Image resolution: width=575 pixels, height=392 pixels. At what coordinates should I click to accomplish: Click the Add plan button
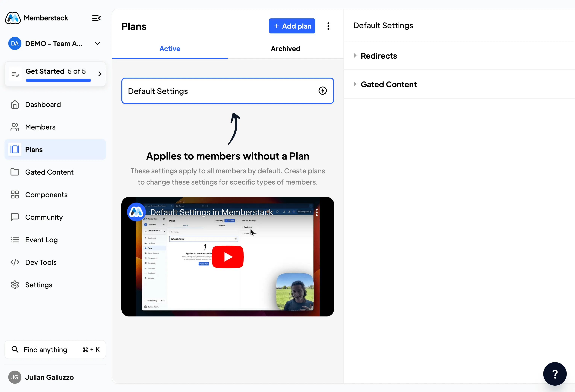292,26
